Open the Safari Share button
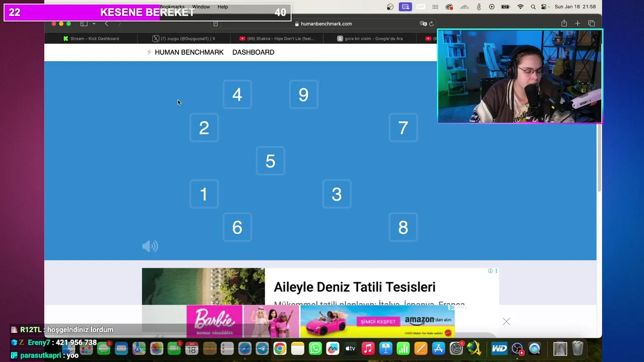This screenshot has width=644, height=362. click(564, 24)
